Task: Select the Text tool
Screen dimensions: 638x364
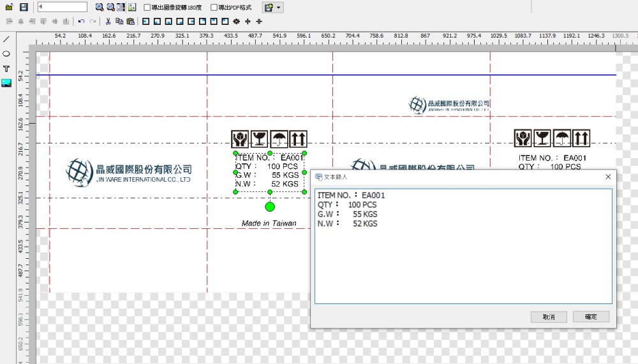Action: click(x=6, y=69)
